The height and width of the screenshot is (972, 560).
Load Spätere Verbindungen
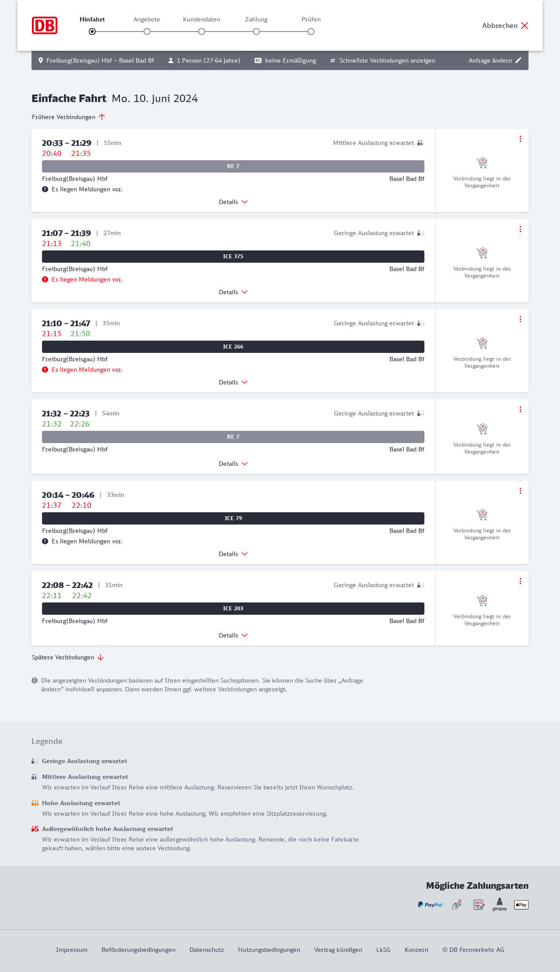pos(67,657)
